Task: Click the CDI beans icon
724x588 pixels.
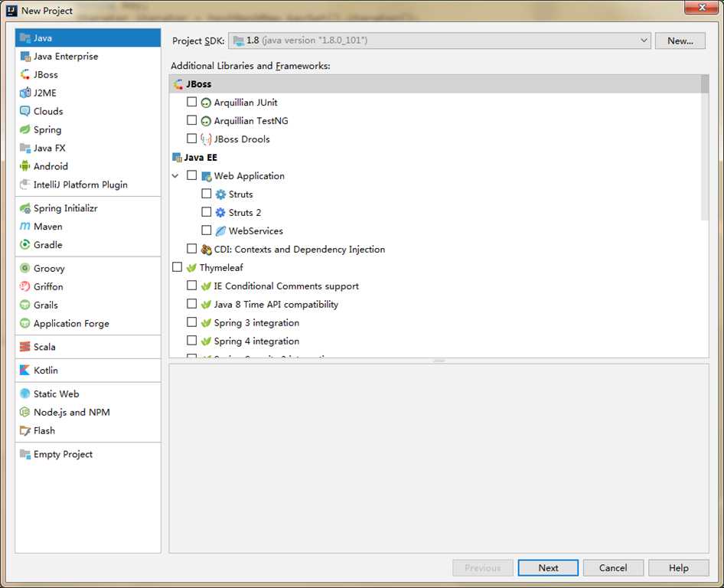Action: coord(206,250)
